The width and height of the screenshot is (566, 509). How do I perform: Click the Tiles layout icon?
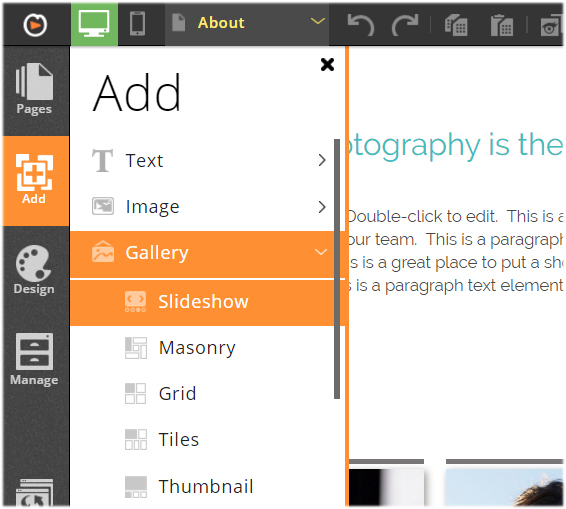pos(136,440)
